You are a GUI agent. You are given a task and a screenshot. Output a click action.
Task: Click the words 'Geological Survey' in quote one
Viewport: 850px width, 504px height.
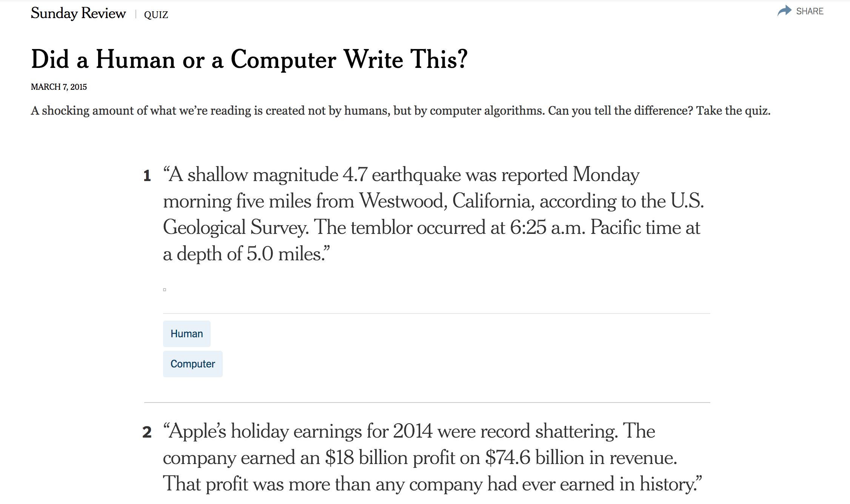(236, 228)
